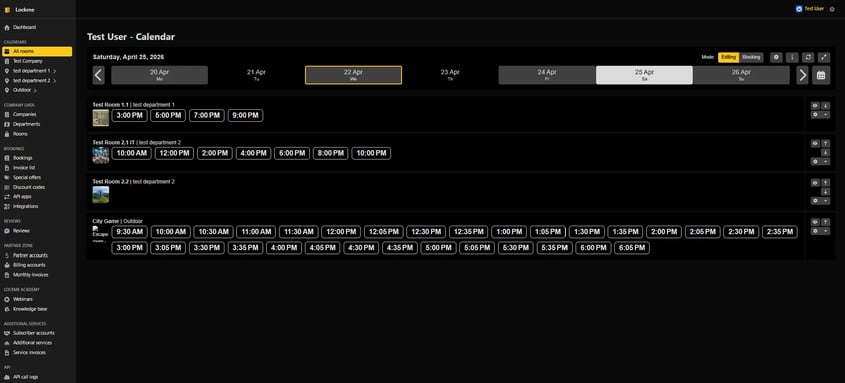Open calendar settings gear in top toolbar

click(x=776, y=57)
